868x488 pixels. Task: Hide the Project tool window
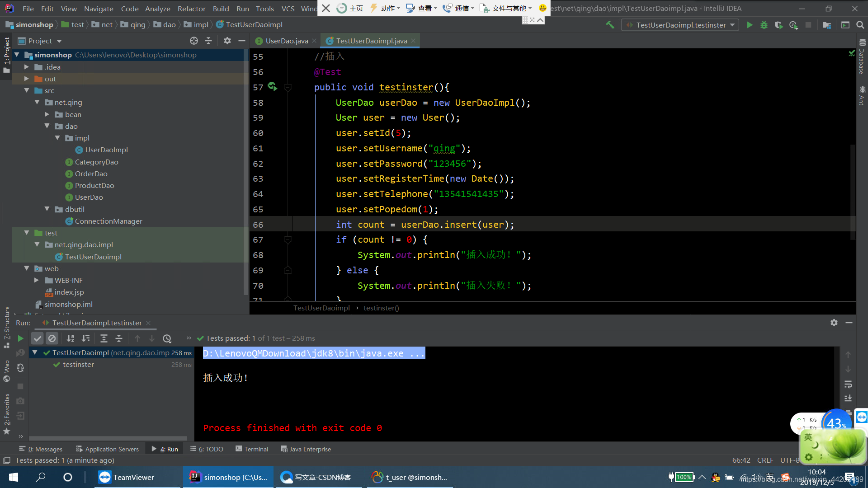tap(242, 41)
